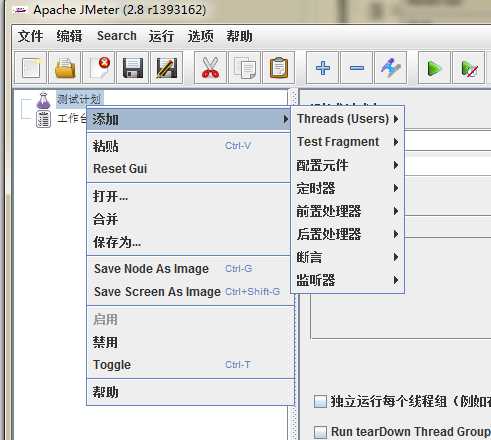Choose 帮助 at context menu bottom
This screenshot has height=440, width=491.
coord(189,392)
